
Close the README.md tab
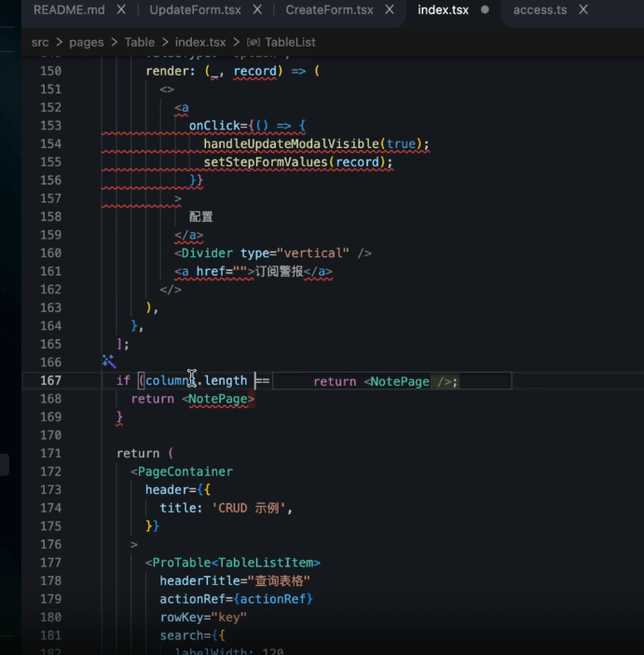pos(121,9)
